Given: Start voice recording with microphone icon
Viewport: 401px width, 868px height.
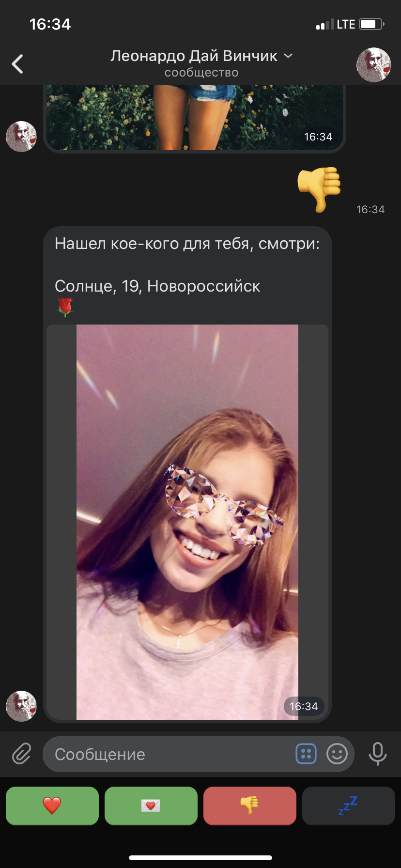Looking at the screenshot, I should click(x=378, y=754).
